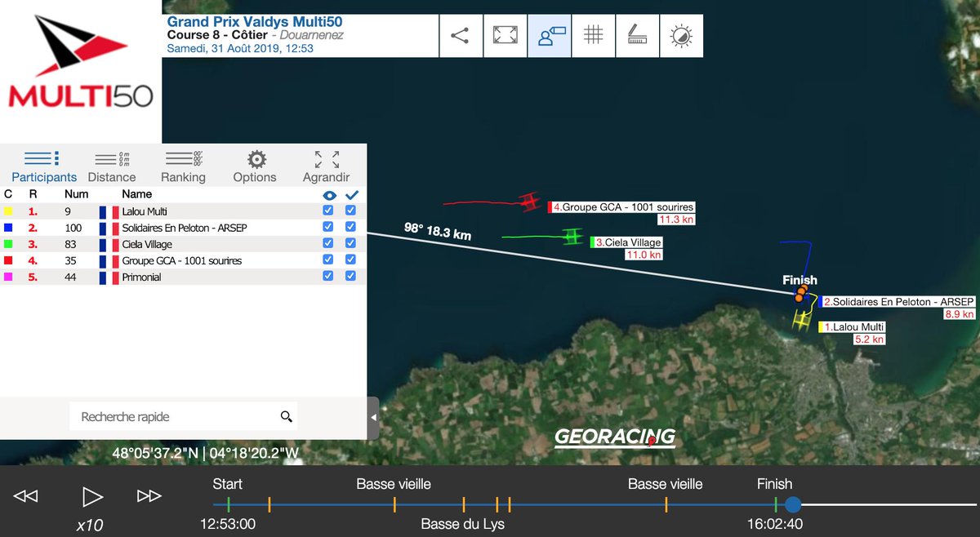This screenshot has width=980, height=537.
Task: Toggle check column for Groupe GCA row
Action: [x=351, y=260]
